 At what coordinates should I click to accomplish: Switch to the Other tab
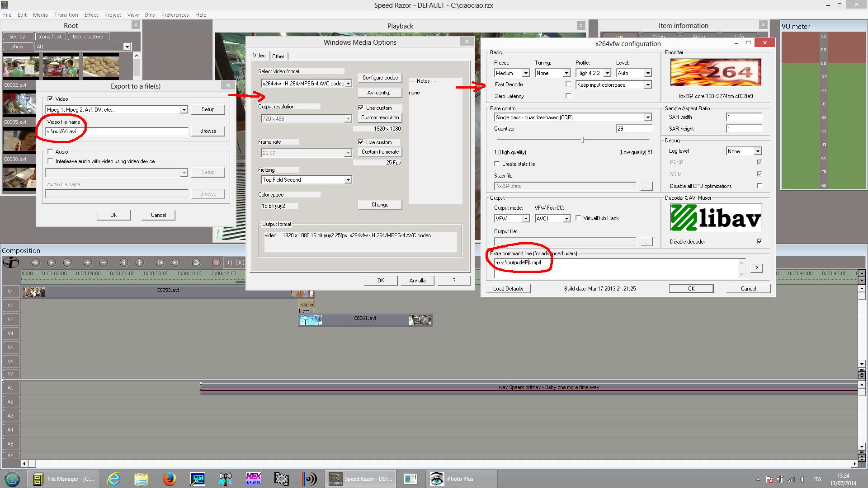coord(278,56)
